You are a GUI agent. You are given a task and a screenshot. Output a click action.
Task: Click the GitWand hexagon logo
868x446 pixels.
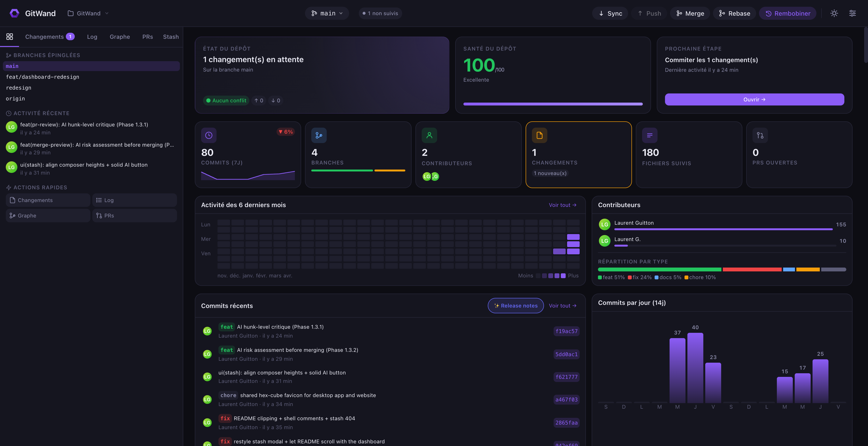coord(14,13)
